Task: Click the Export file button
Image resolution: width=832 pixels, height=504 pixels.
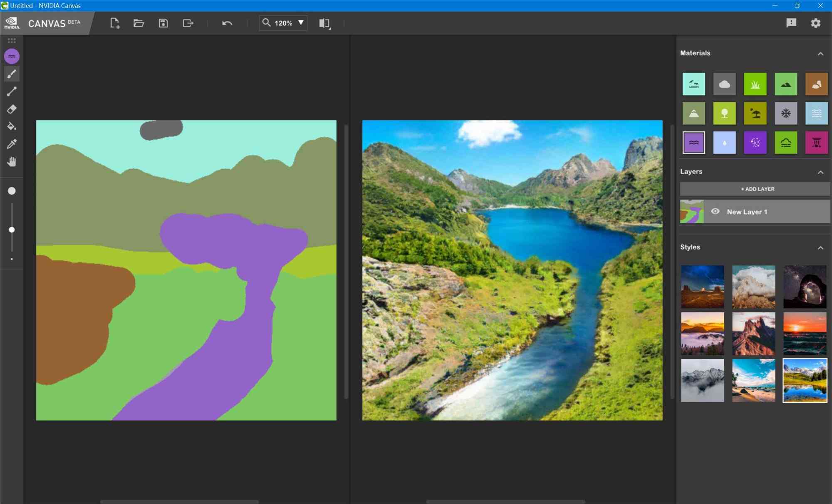Action: 188,22
